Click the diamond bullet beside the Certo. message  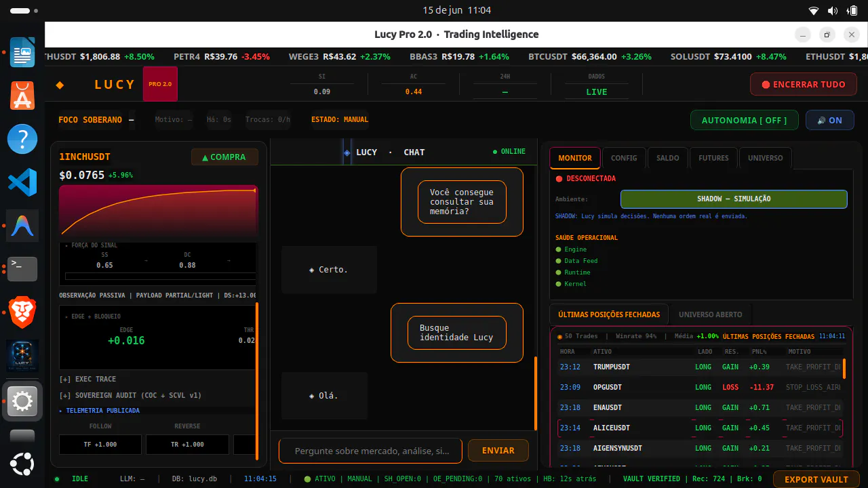click(312, 270)
